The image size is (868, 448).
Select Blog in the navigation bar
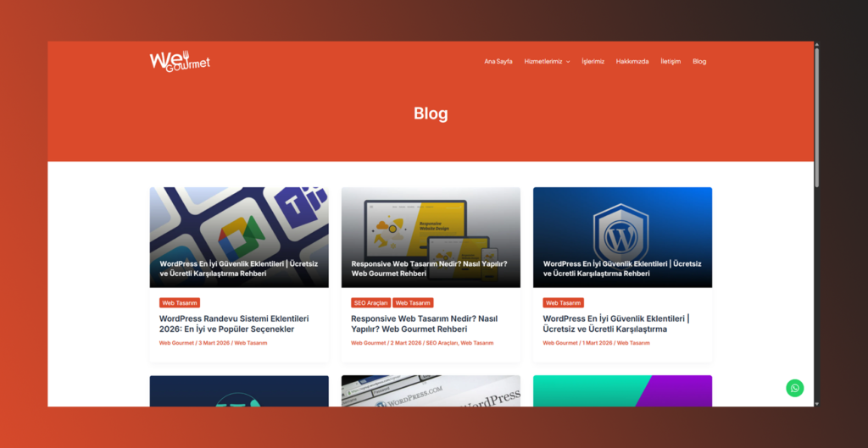699,61
